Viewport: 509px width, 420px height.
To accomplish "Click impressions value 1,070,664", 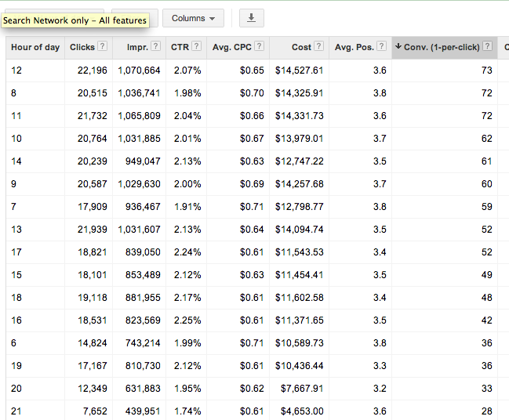I will [139, 71].
